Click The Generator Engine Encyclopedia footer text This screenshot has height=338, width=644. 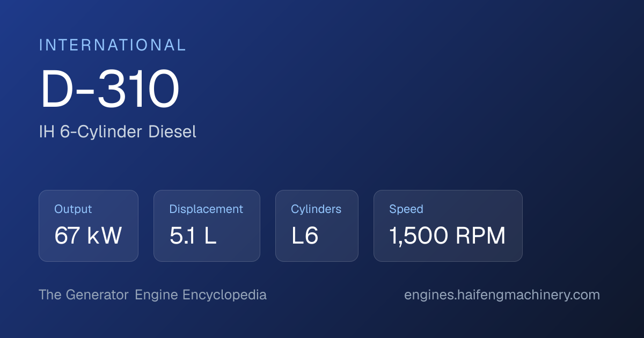coord(152,295)
